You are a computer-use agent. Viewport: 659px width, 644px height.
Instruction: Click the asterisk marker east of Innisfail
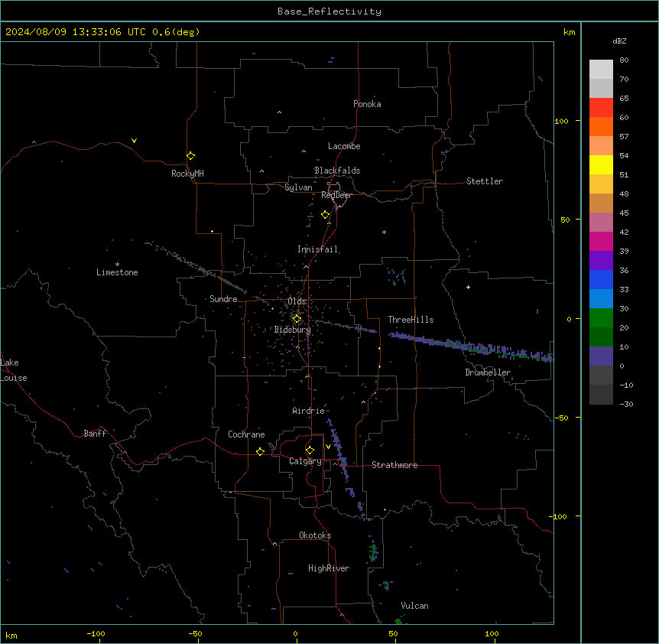(384, 232)
